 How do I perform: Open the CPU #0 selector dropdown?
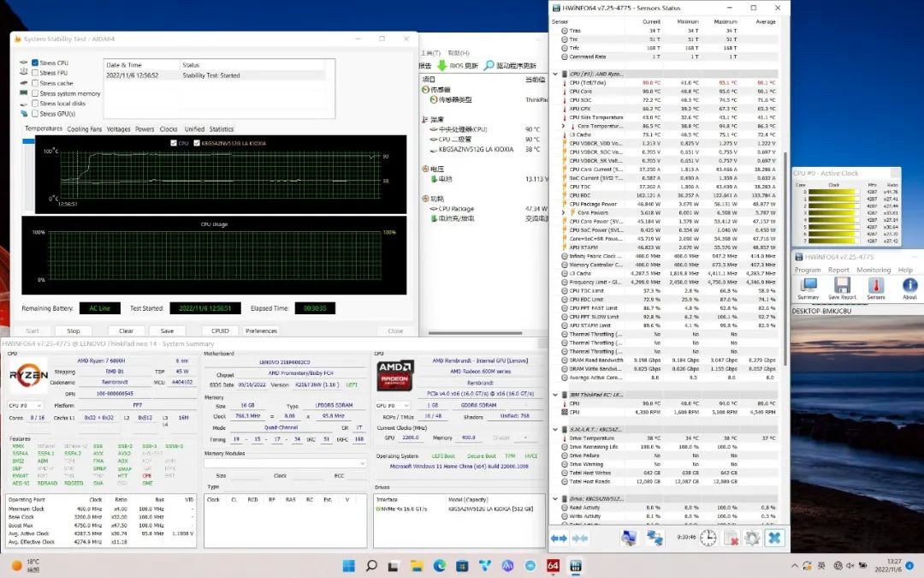27,405
